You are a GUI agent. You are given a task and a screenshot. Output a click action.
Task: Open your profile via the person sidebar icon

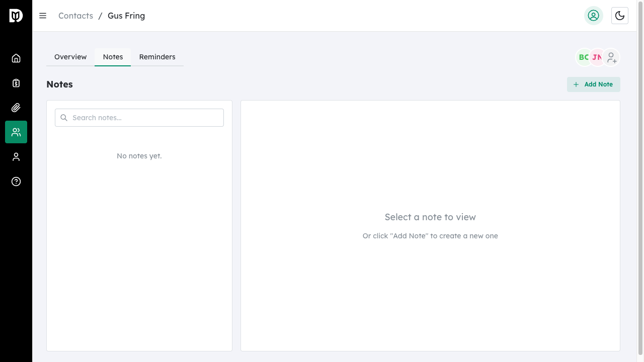16,156
